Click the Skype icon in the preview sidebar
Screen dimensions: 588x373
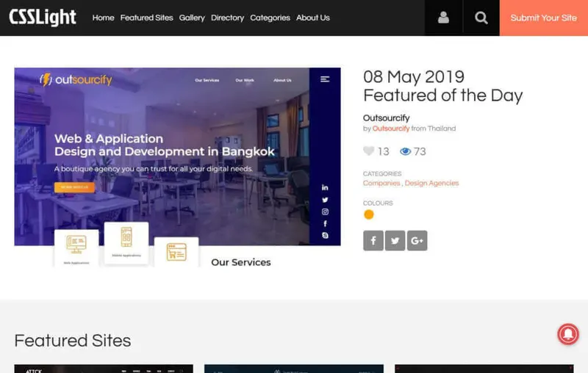point(325,235)
